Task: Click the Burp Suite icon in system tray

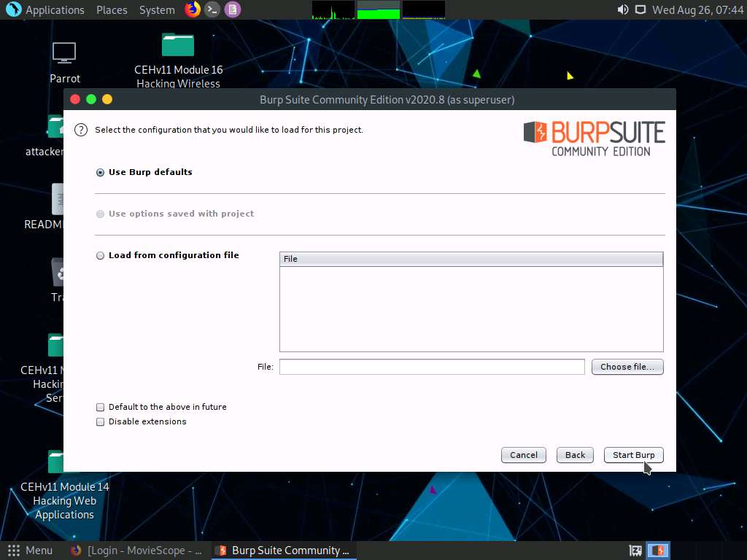Action: tap(657, 551)
